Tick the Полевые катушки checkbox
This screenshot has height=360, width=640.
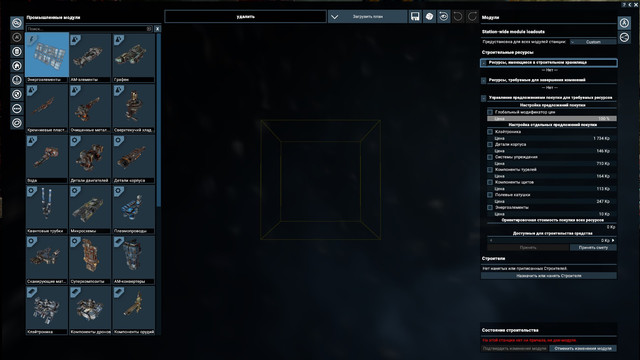tap(490, 195)
